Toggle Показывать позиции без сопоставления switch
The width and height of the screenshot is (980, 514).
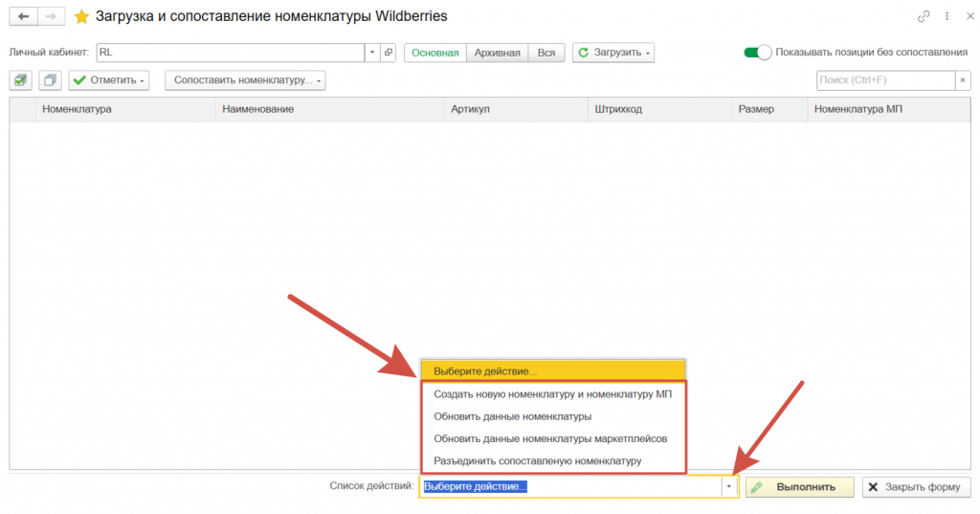tap(757, 53)
